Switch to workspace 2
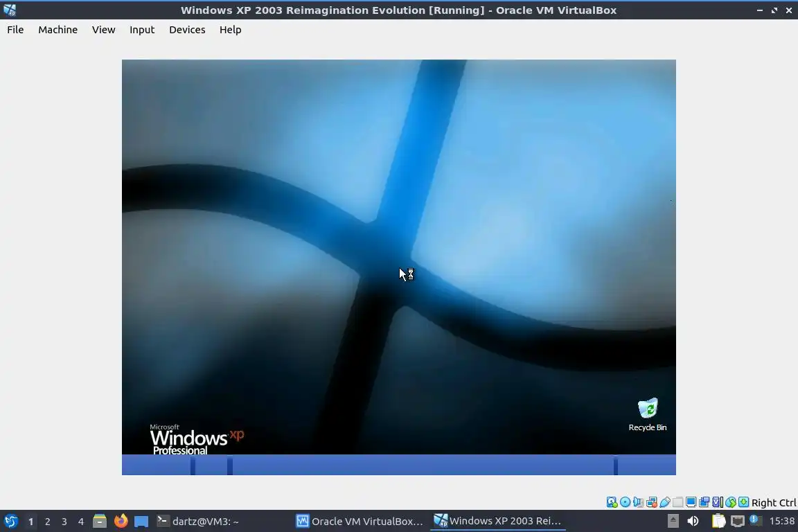The image size is (798, 532). [47, 522]
